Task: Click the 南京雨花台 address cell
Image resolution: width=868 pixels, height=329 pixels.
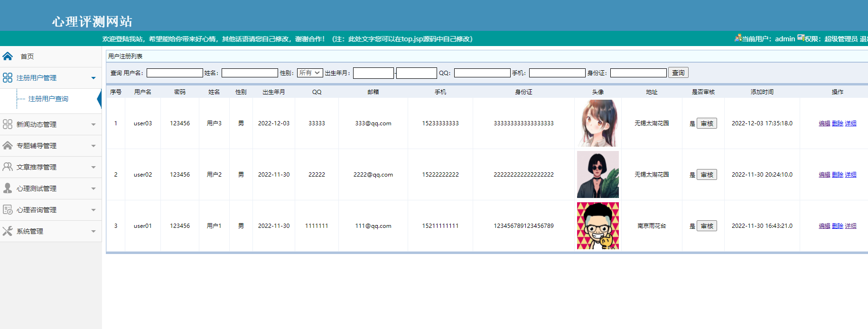Action: 652,226
